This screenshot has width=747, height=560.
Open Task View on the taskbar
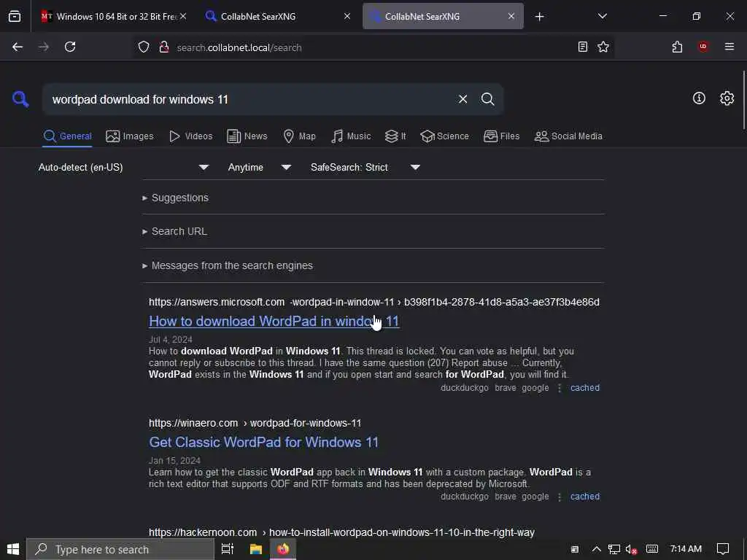(x=228, y=549)
